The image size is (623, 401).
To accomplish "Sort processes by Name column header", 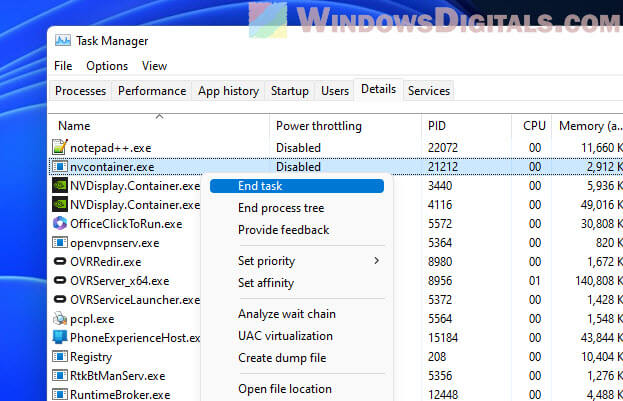I will click(x=74, y=126).
